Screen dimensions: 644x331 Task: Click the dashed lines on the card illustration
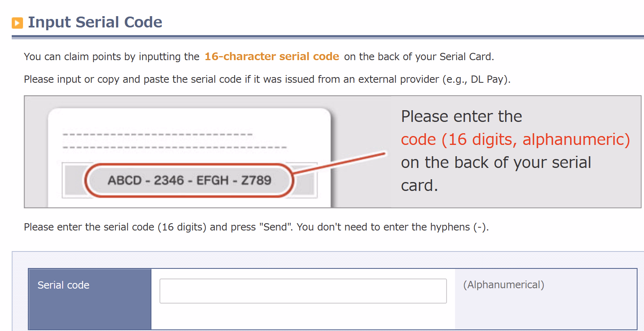tap(174, 140)
